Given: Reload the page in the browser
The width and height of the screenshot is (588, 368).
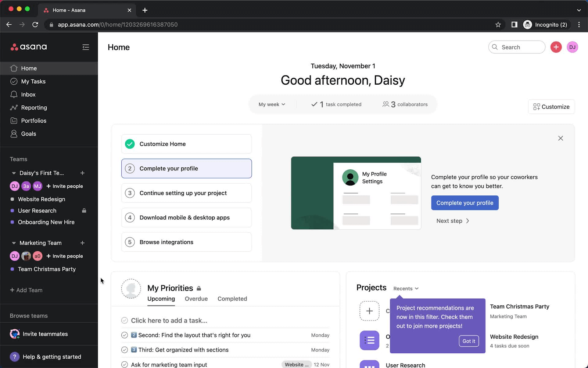Looking at the screenshot, I should click(35, 25).
